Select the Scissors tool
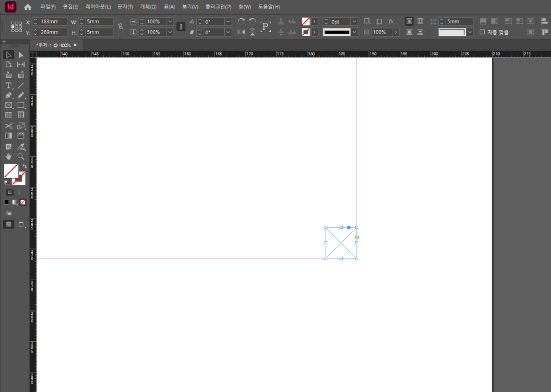Viewport: 551px width, 392px height. click(9, 126)
